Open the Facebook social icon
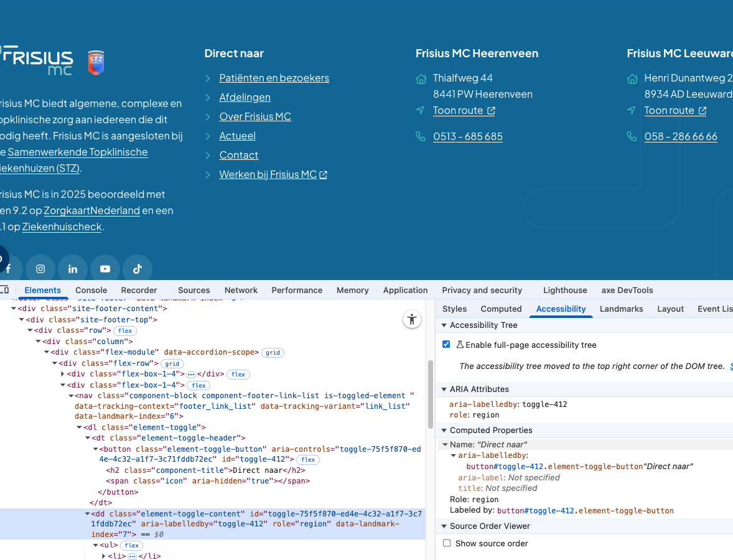Viewport: 733px width, 560px height. [8, 269]
